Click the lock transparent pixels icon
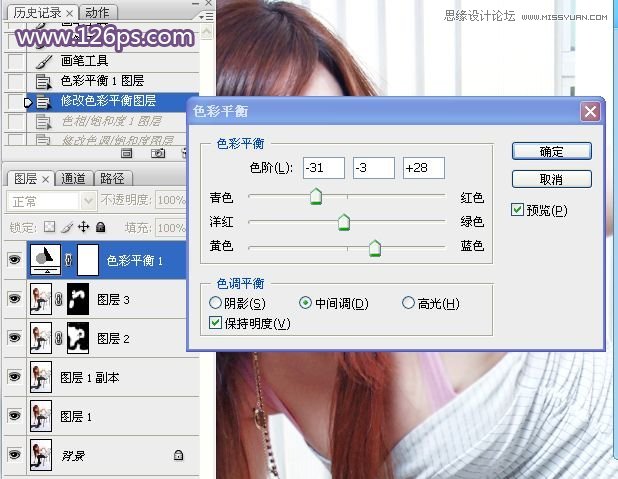 pyautogui.click(x=49, y=227)
